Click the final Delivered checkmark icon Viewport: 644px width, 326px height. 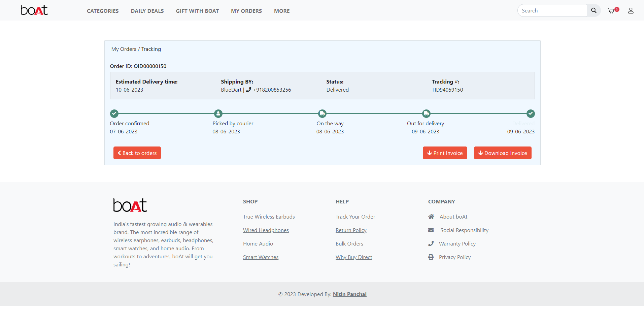click(531, 113)
